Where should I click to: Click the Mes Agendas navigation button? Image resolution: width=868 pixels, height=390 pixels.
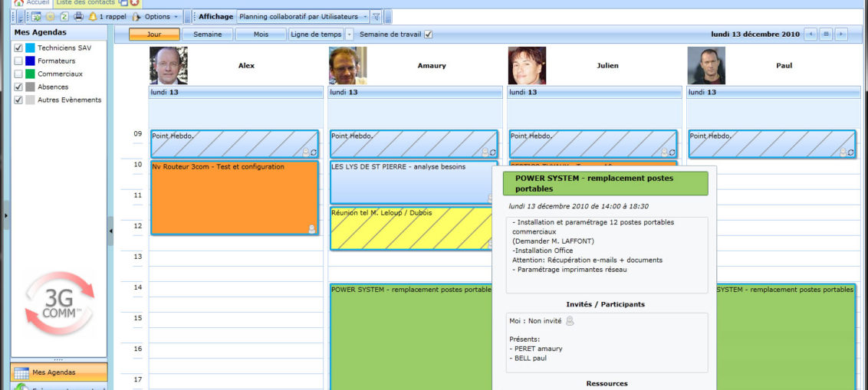click(59, 372)
